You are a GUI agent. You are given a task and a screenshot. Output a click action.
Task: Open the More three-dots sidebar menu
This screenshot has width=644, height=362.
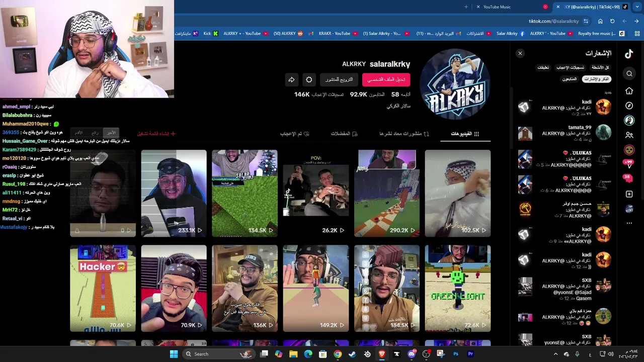coord(629,223)
